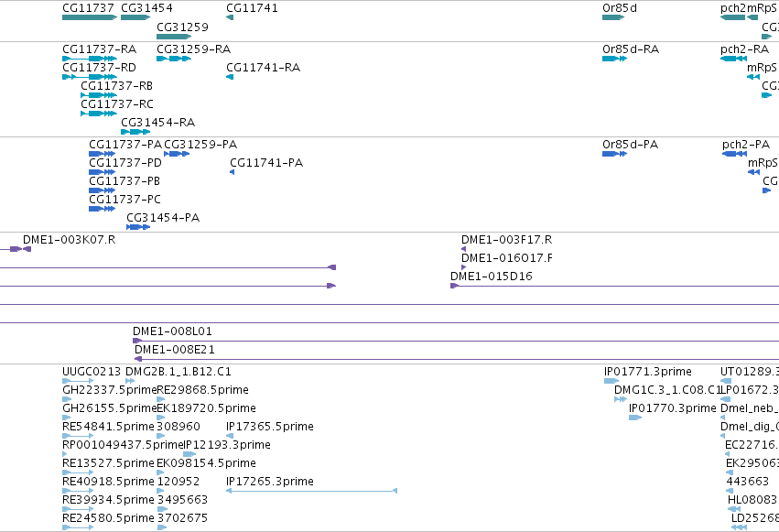Click the DME1-015D16 clone start arrow
The width and height of the screenshot is (779, 532).
coord(454,286)
